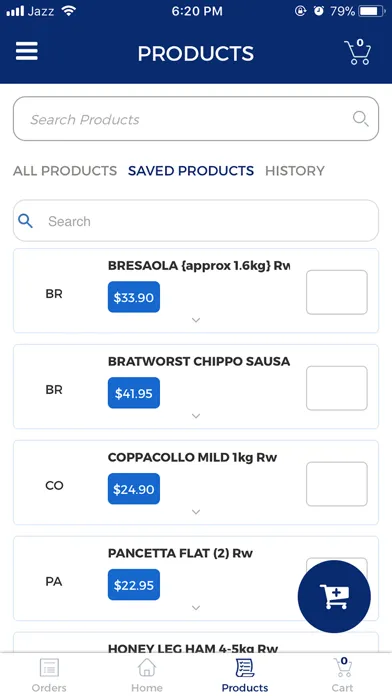Tap the $24.90 price button
The image size is (392, 696).
pyautogui.click(x=134, y=489)
